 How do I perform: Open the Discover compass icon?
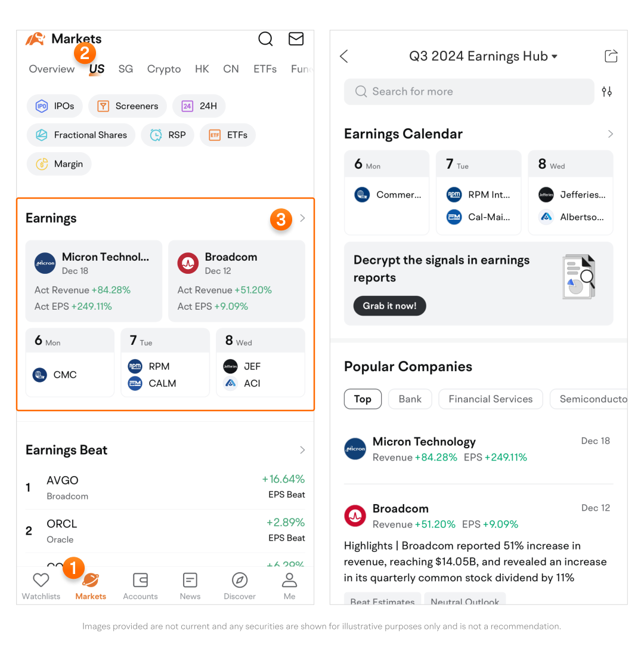point(239,580)
